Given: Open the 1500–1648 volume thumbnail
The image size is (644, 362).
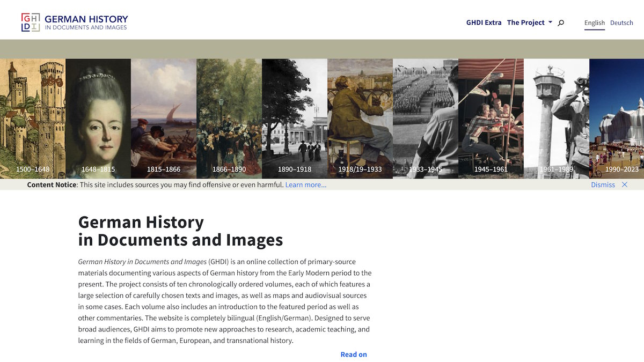Looking at the screenshot, I should click(x=33, y=119).
